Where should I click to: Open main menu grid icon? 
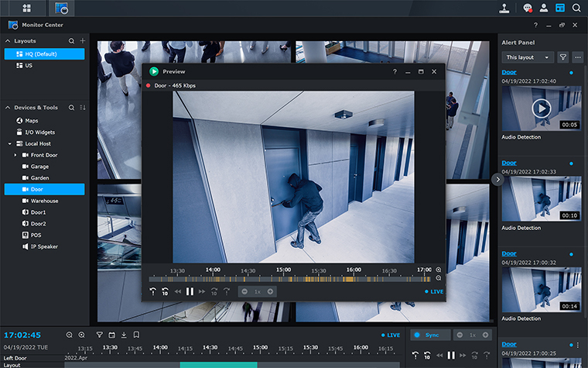tap(27, 9)
